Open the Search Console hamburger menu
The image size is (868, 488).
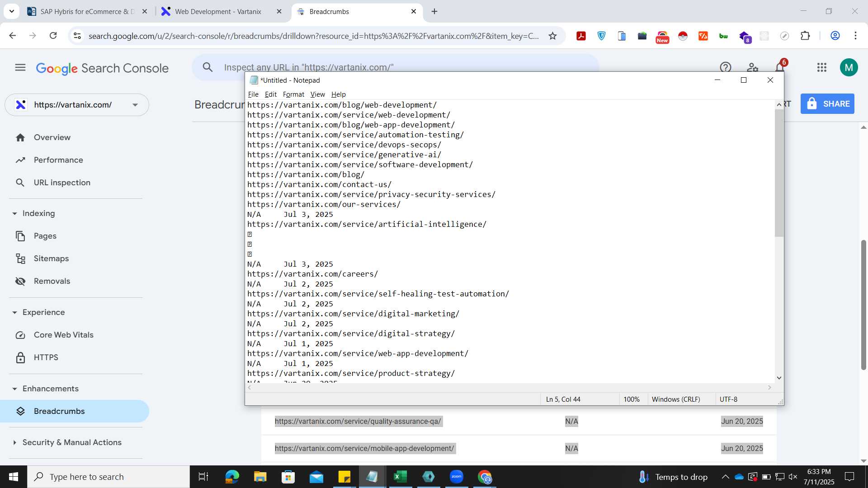point(20,68)
